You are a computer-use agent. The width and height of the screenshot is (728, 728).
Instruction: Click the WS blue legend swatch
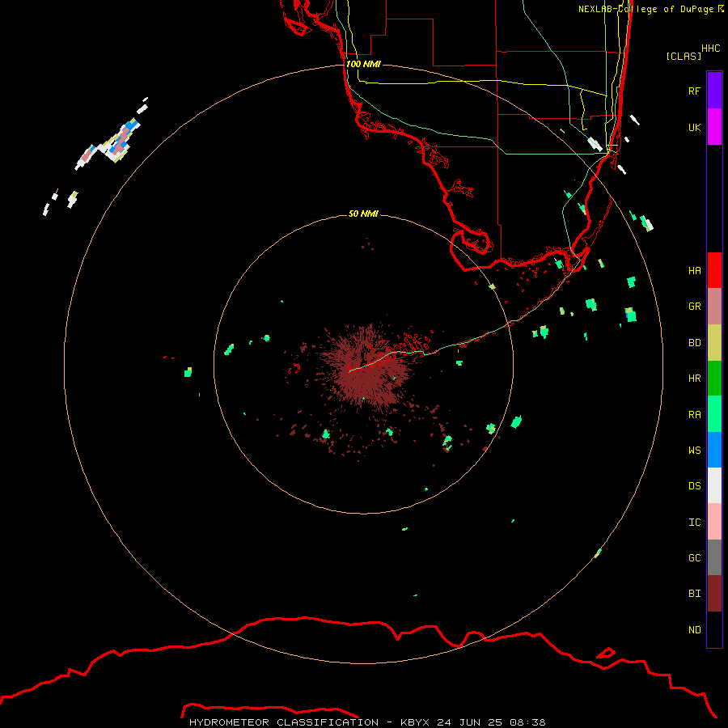click(x=714, y=450)
